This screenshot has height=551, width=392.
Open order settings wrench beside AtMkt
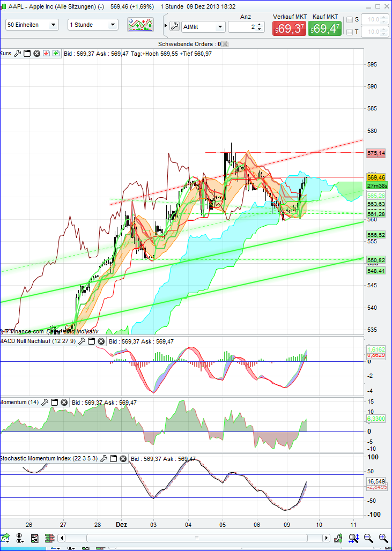point(174,26)
